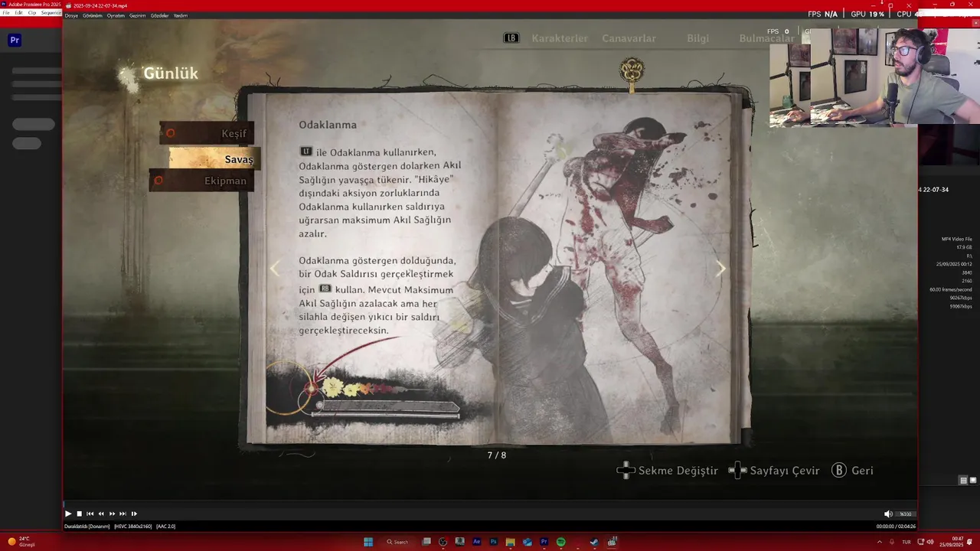Click the AAC 2.0 audio status text
The image size is (980, 551).
pos(165,527)
